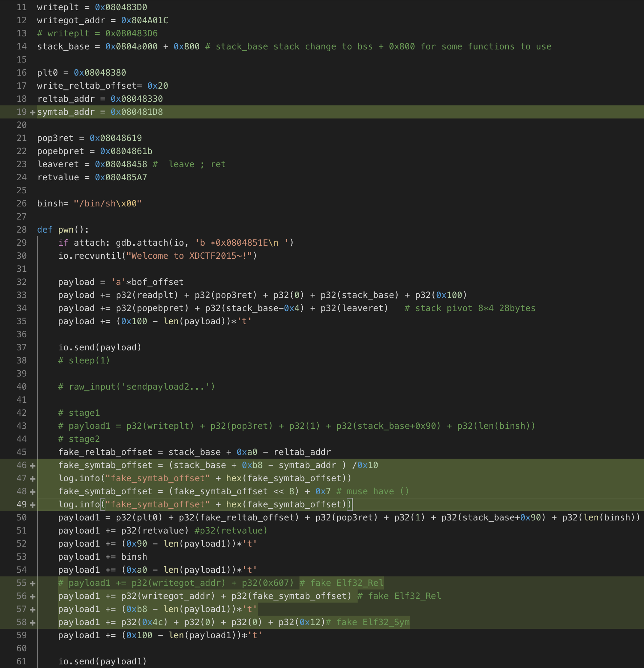Click the plus marker on line 48
Viewport: 644px width, 668px height.
pos(32,492)
